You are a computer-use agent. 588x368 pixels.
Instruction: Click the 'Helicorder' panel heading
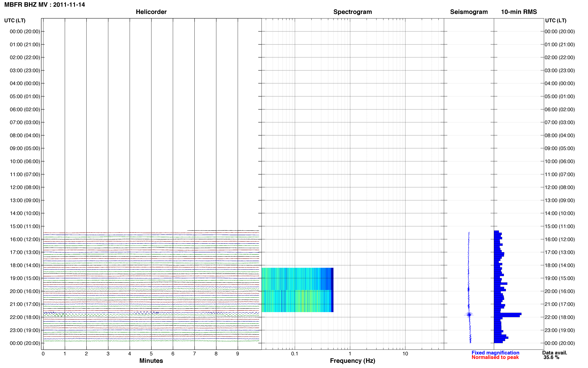click(151, 12)
